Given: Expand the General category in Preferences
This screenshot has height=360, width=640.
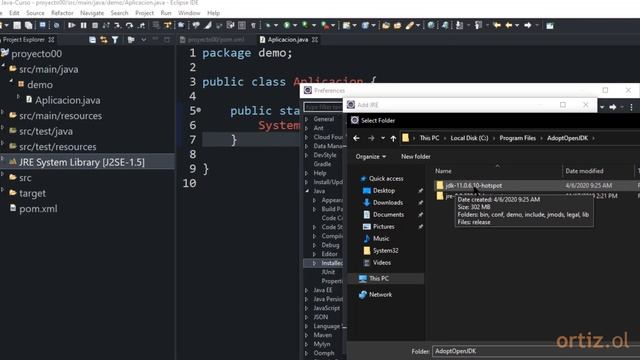Looking at the screenshot, I should click(307, 119).
